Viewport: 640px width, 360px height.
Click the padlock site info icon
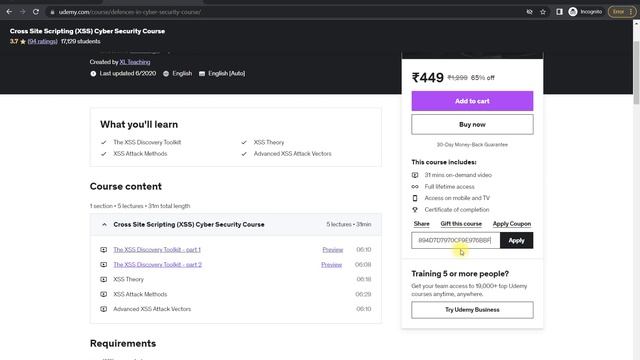click(x=52, y=12)
